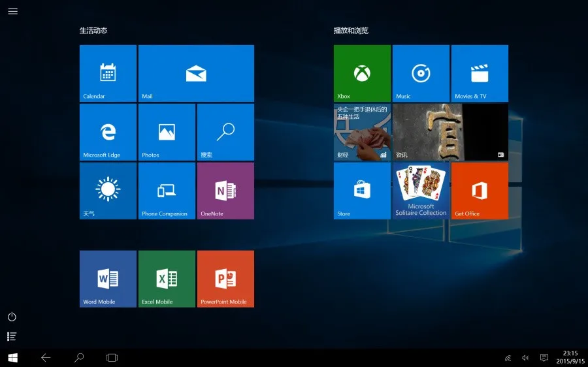This screenshot has height=367, width=588.
Task: Click the Windows Start button
Action: [13, 358]
